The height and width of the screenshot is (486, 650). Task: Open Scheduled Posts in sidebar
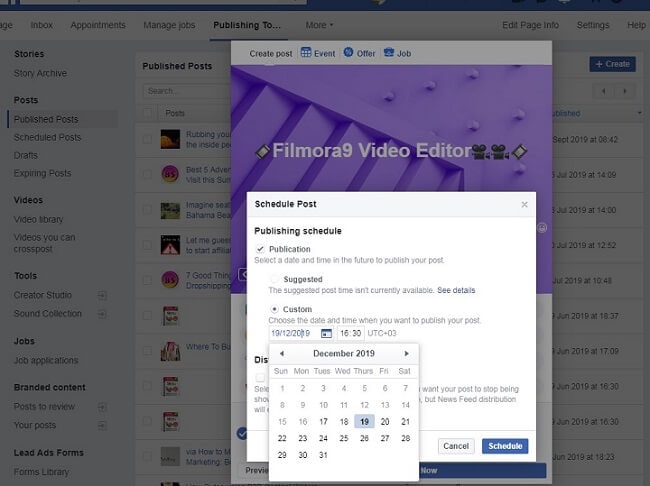pos(47,137)
